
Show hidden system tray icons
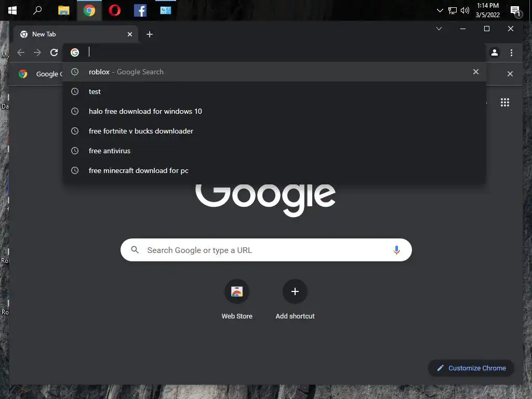click(440, 10)
